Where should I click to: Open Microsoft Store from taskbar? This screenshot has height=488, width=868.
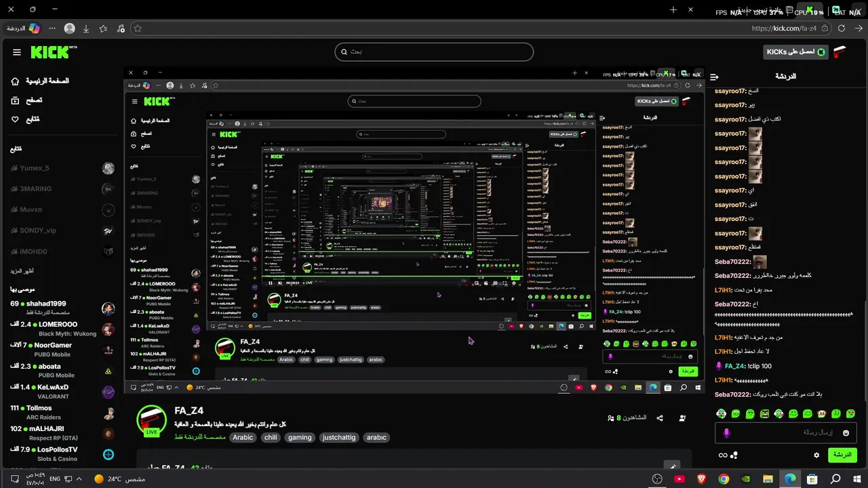tap(813, 479)
